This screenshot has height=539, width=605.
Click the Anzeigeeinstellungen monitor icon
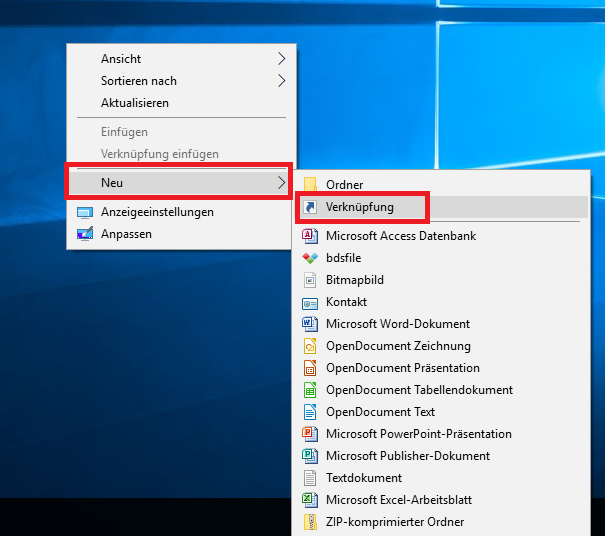[85, 212]
